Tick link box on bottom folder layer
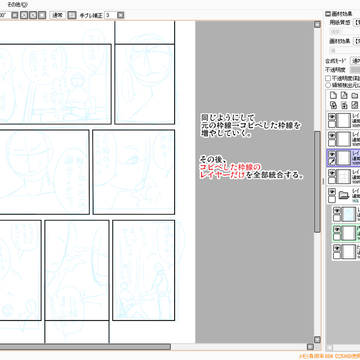Image resolution: width=360 pixels, height=360 pixels. [337, 255]
